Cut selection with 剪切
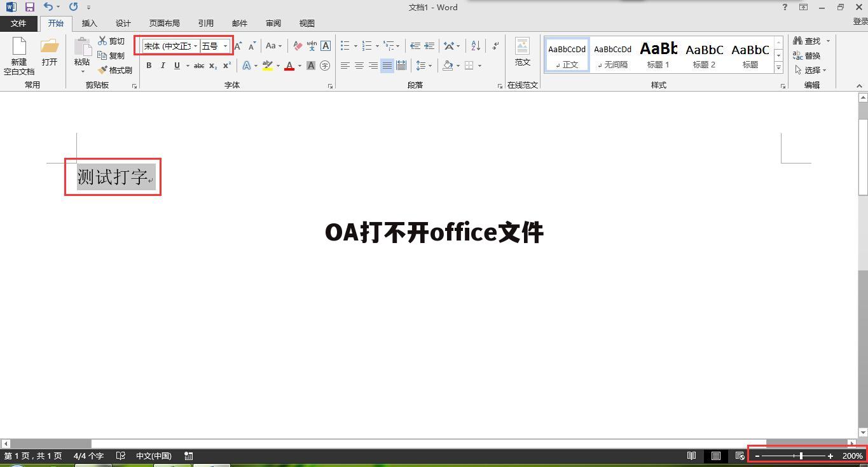The height and width of the screenshot is (467, 868). point(111,41)
